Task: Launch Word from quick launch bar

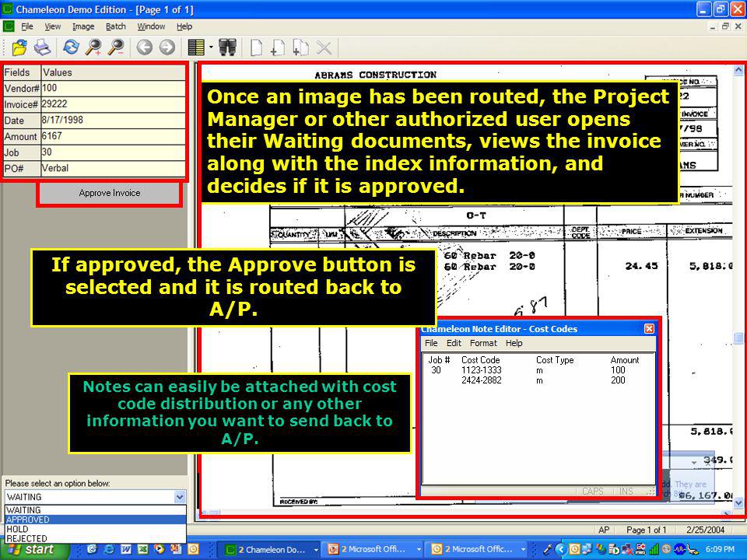Action: tap(126, 550)
